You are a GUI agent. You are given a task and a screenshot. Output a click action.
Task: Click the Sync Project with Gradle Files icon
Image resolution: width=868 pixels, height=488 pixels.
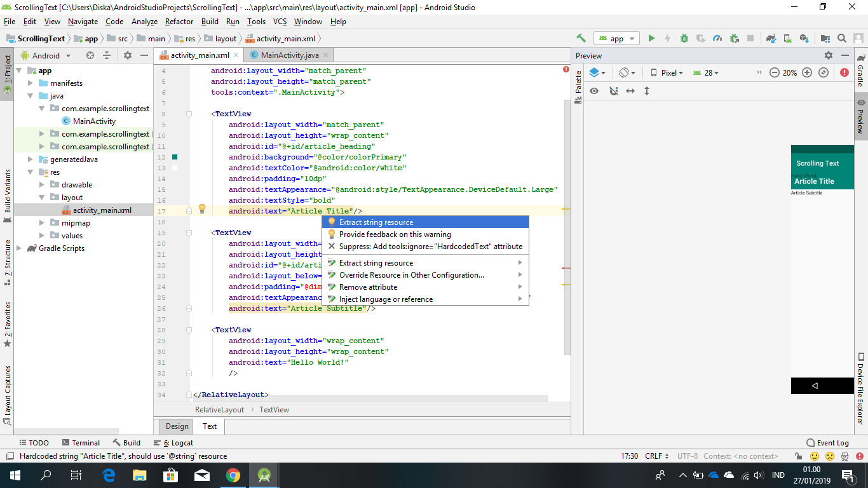(x=771, y=38)
